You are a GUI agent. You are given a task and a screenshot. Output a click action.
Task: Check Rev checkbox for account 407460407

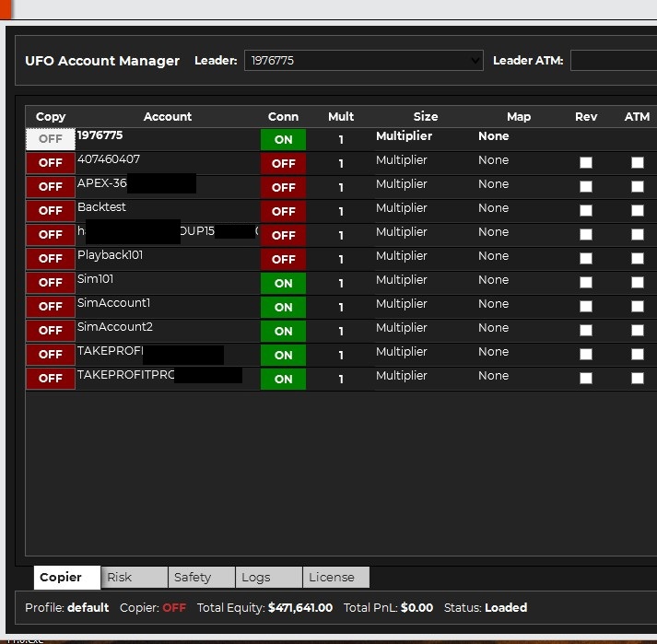pos(586,162)
